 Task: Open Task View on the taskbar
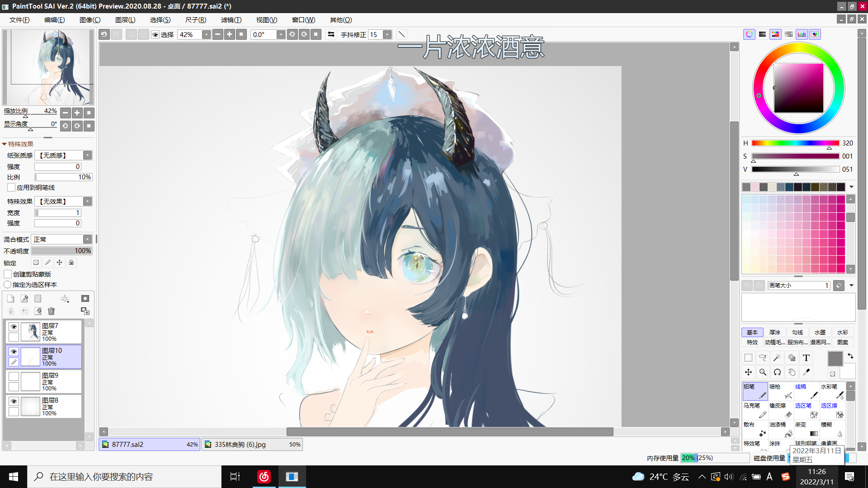pos(235,477)
